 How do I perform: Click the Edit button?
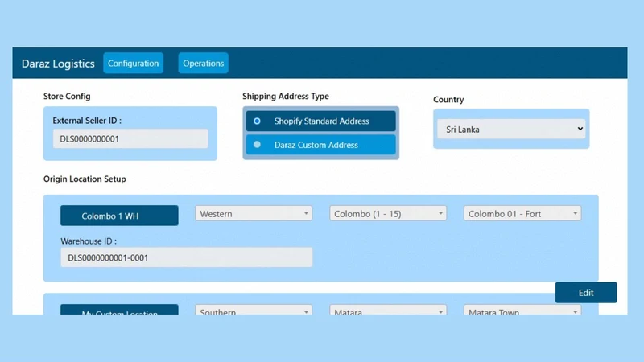point(586,293)
